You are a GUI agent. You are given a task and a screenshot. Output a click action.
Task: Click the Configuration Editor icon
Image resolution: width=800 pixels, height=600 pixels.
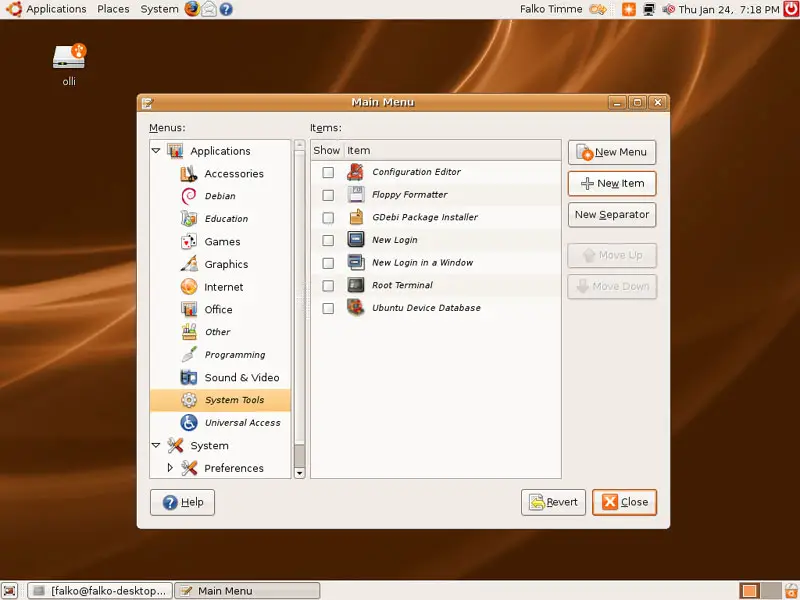(355, 172)
